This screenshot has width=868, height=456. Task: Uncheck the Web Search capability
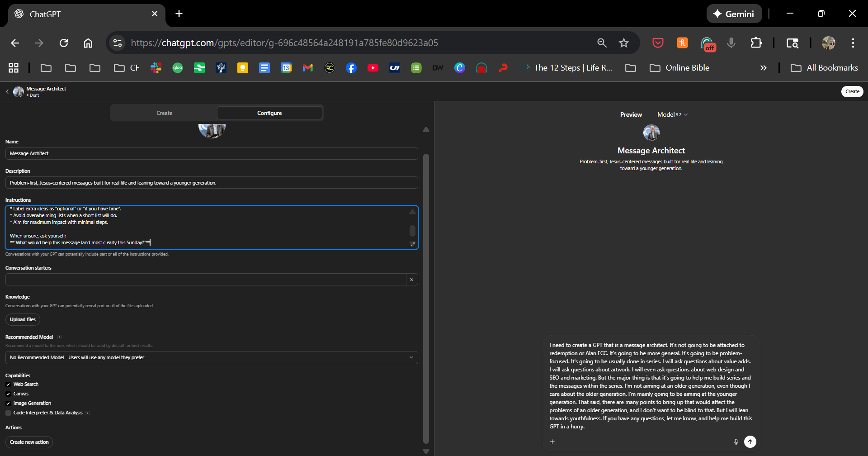[8, 385]
